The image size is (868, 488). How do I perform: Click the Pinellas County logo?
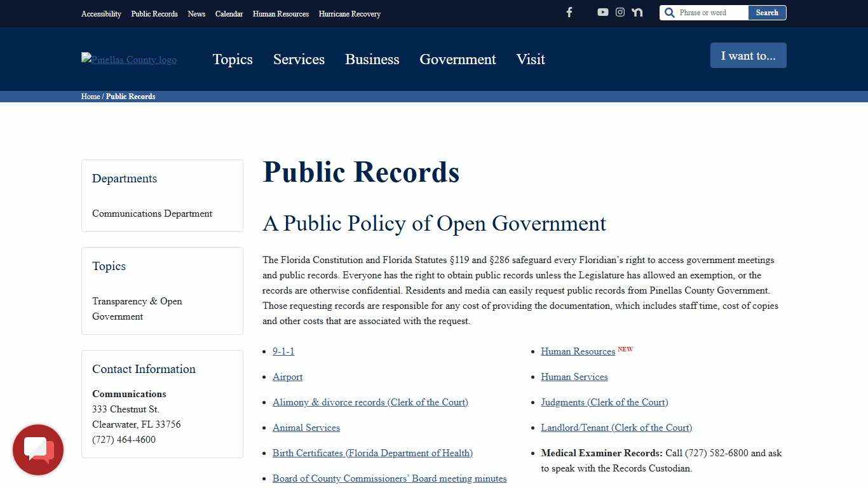click(x=128, y=59)
